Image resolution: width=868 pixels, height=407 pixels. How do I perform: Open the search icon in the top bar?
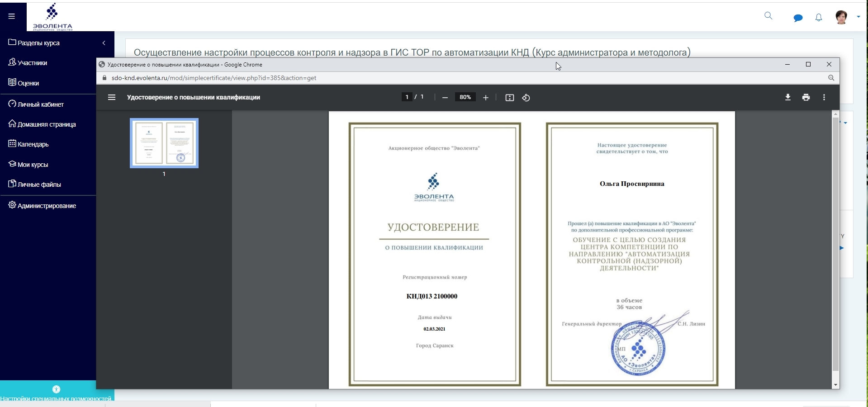click(768, 16)
